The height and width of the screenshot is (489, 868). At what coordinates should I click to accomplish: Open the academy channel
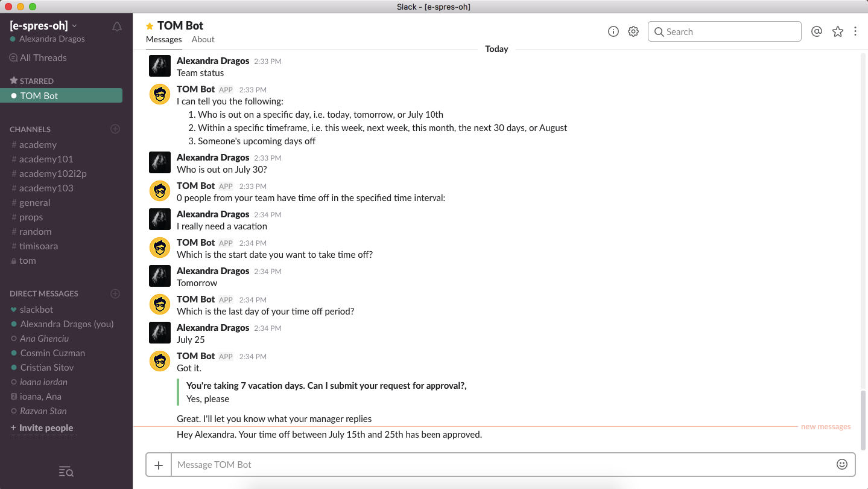(37, 145)
